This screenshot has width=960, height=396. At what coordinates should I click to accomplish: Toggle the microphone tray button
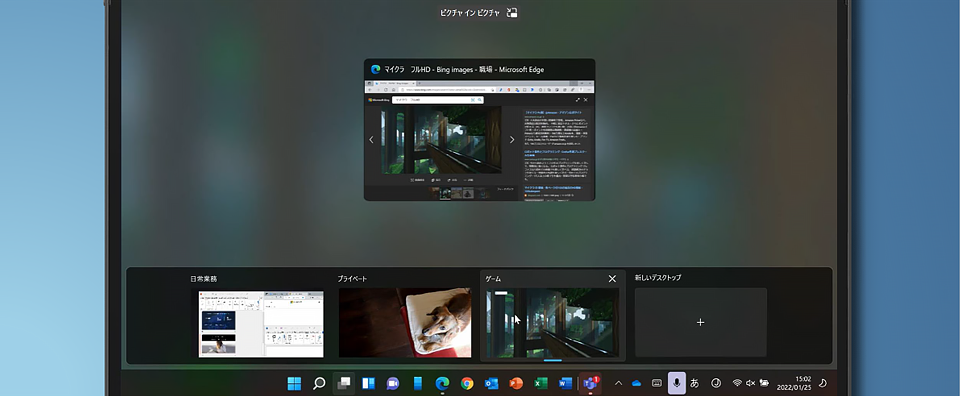[x=677, y=384]
